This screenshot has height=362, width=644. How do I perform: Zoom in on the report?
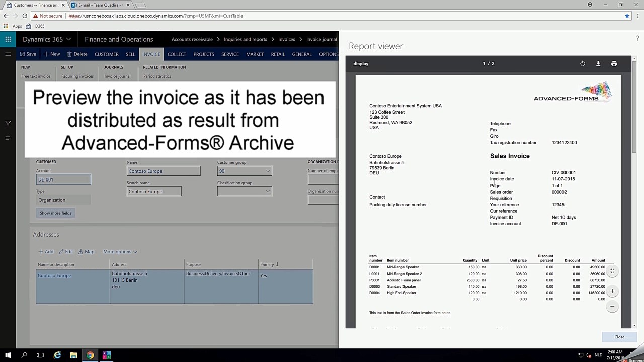612,291
